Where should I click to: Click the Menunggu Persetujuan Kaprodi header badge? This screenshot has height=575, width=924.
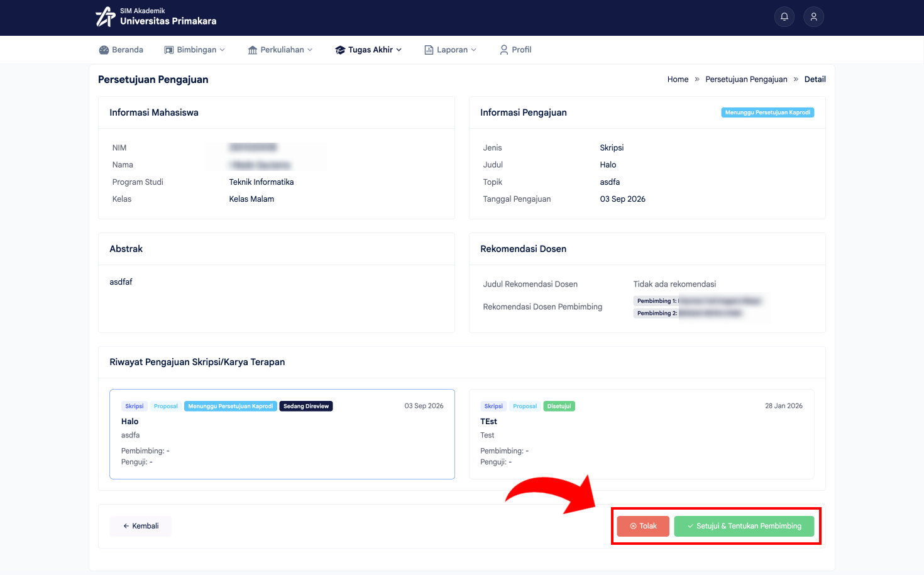767,112
